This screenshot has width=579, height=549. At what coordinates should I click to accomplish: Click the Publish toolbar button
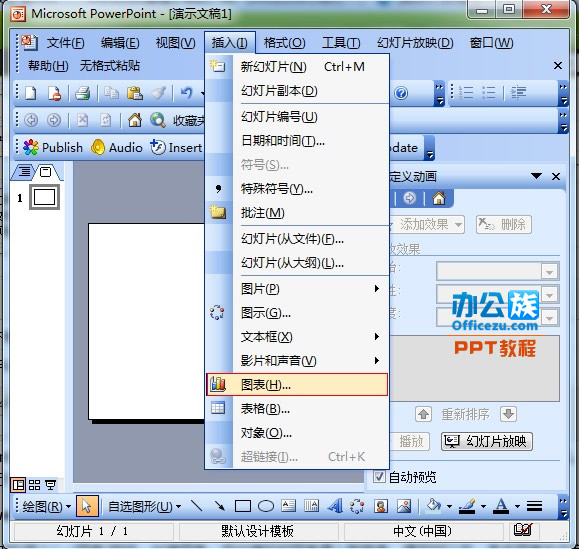coord(53,147)
